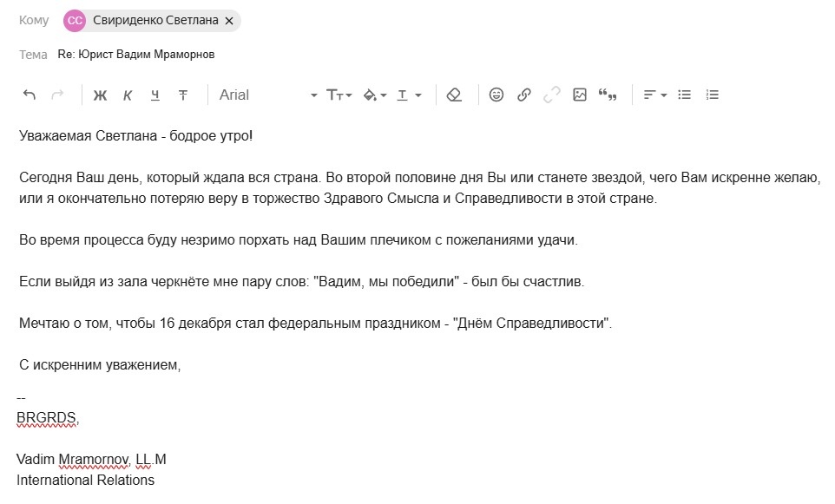Image resolution: width=835 pixels, height=504 pixels.
Task: Click the Тема label
Action: point(33,55)
